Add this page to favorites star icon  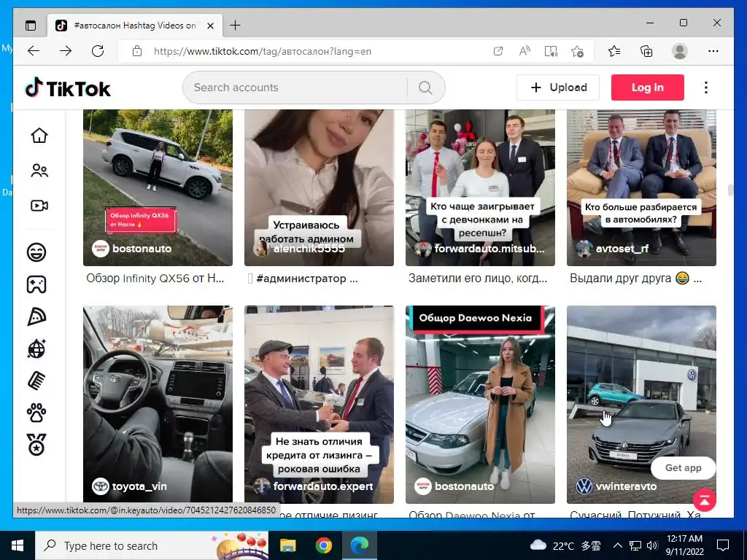click(x=578, y=51)
